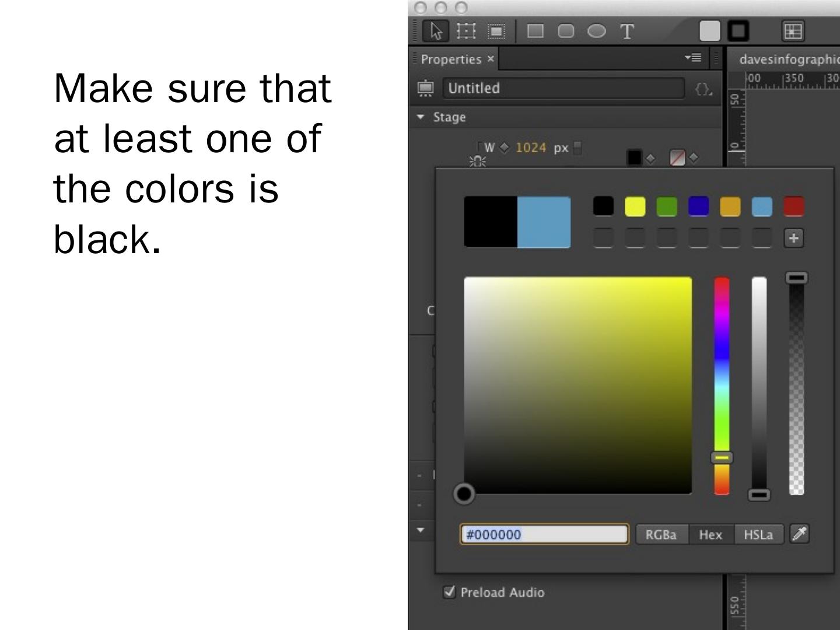This screenshot has height=630, width=840.
Task: Select the arrow Selection tool
Action: [x=436, y=31]
